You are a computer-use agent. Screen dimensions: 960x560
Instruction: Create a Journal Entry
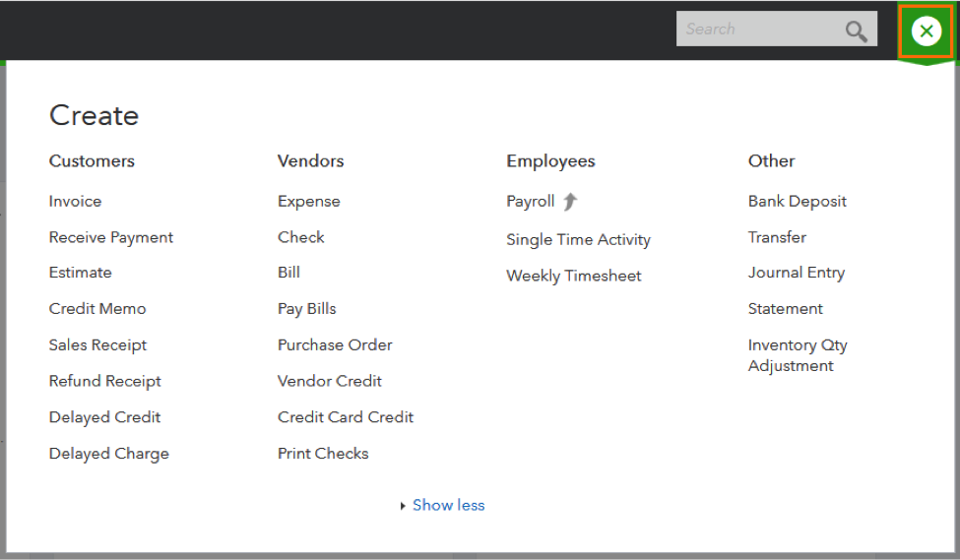(796, 273)
